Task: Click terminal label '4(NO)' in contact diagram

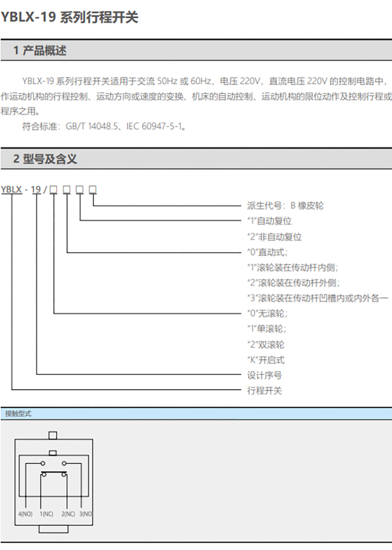Action: pos(25,514)
